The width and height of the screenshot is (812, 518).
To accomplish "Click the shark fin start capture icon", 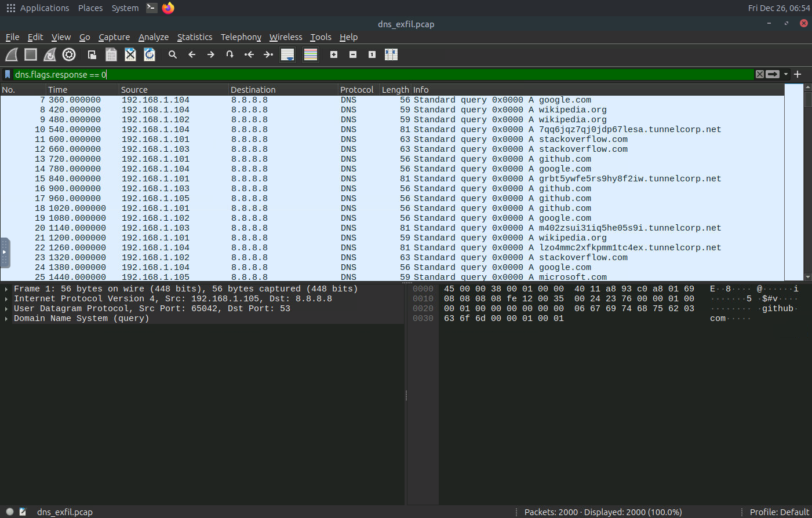I will [x=12, y=54].
